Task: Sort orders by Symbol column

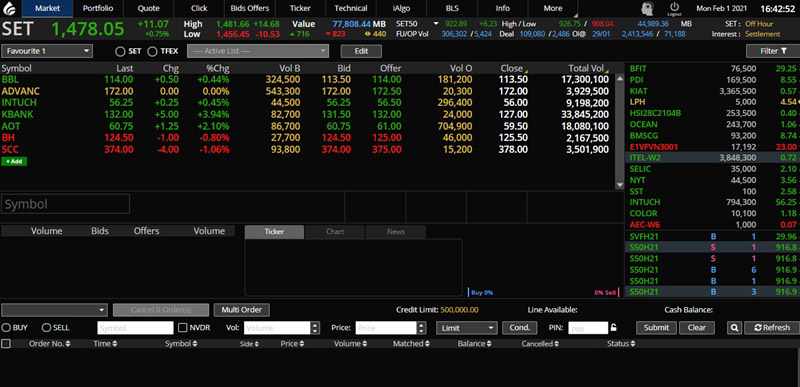Action: [180, 344]
